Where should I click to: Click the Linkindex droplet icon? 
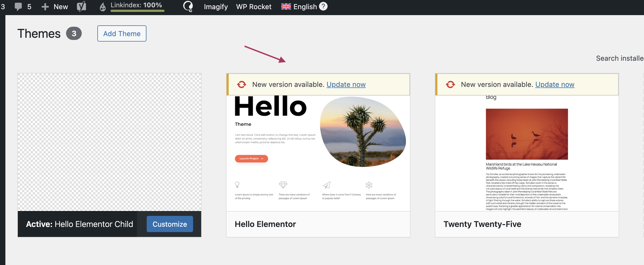click(x=103, y=7)
